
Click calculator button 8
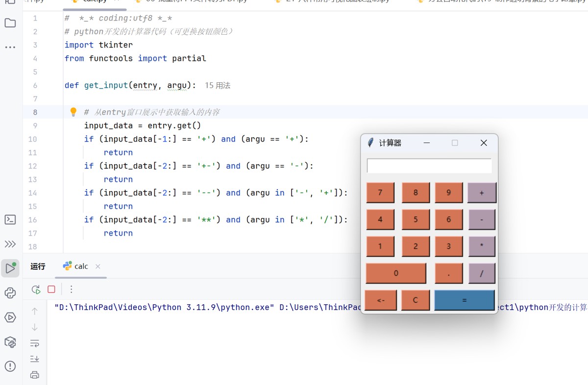tap(416, 192)
